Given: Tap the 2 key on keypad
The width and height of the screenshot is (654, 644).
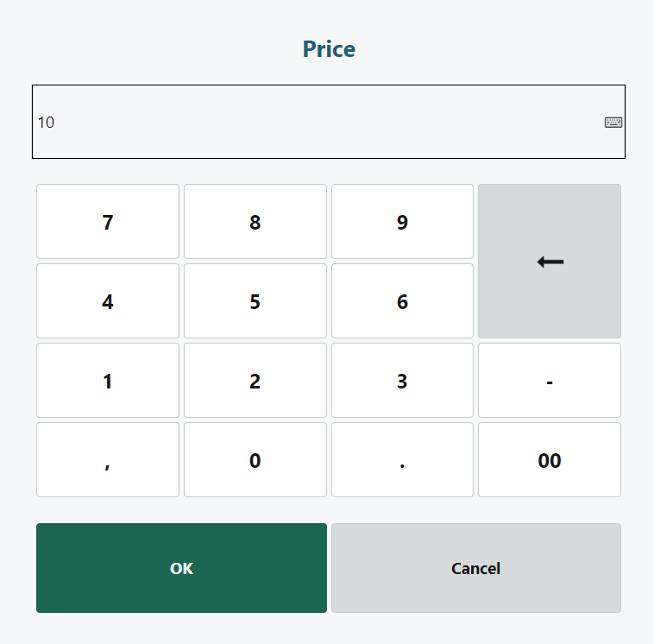Looking at the screenshot, I should [255, 381].
